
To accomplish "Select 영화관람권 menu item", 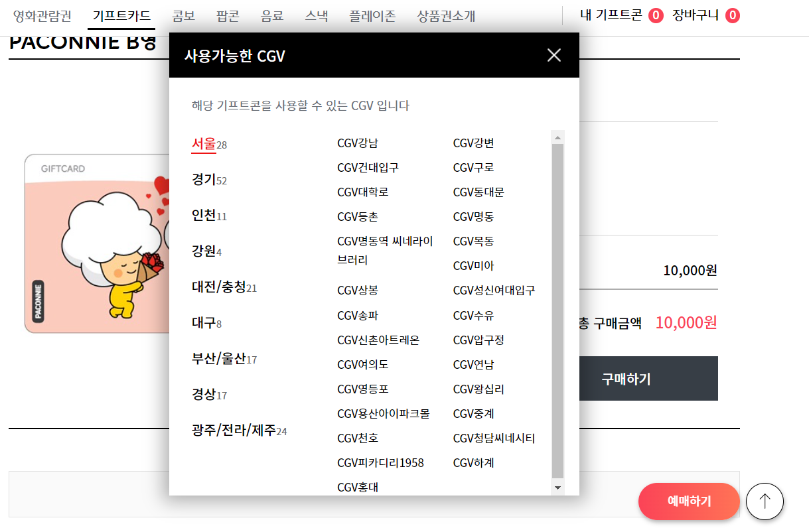I will [x=42, y=16].
